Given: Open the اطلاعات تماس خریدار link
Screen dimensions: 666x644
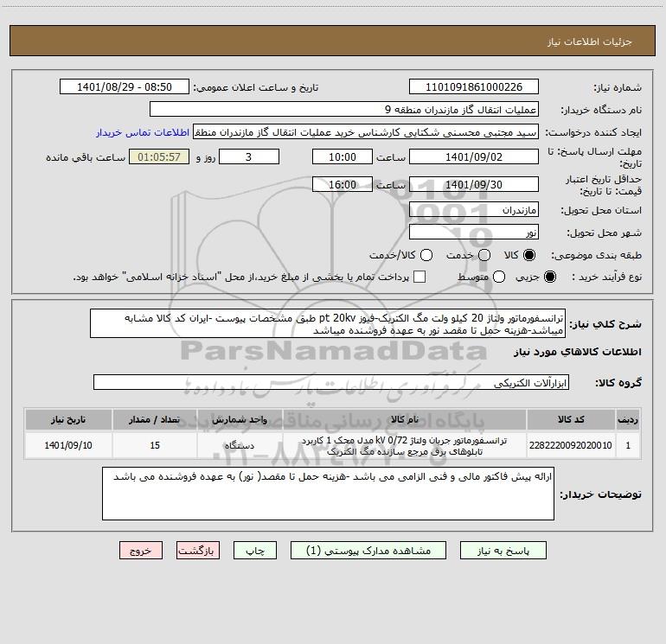Looking at the screenshot, I should [143, 132].
